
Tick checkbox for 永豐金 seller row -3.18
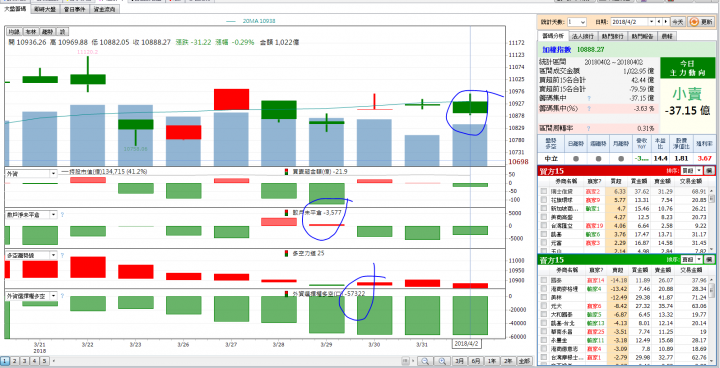pos(545,340)
